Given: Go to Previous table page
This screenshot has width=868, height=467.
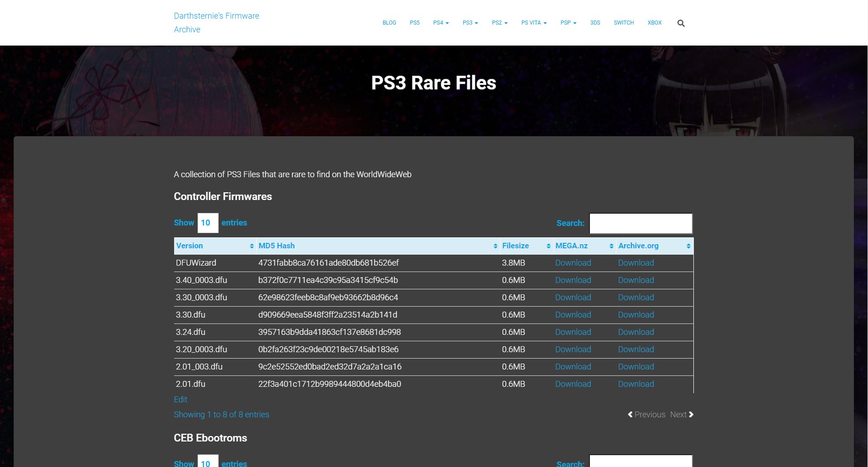Looking at the screenshot, I should pyautogui.click(x=646, y=415).
